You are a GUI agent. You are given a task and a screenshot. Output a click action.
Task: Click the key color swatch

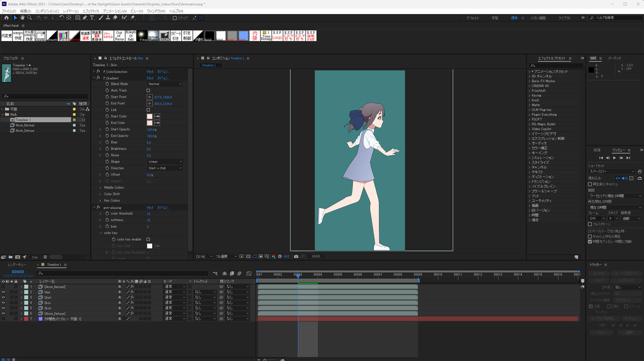[x=149, y=246]
